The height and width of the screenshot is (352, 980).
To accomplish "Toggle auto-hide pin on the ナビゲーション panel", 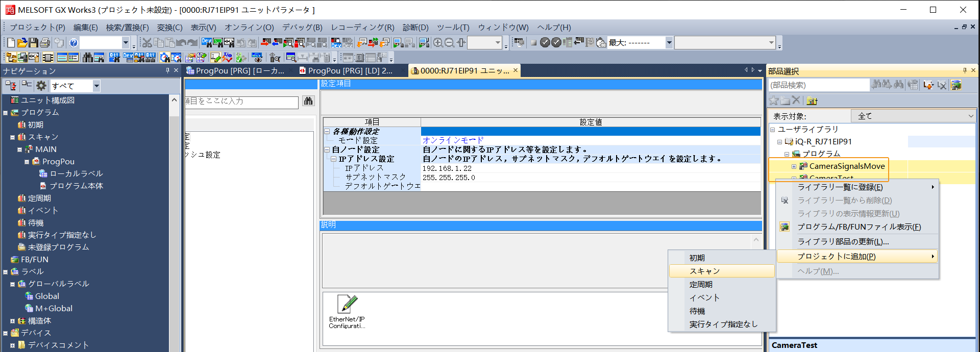I will (x=167, y=70).
